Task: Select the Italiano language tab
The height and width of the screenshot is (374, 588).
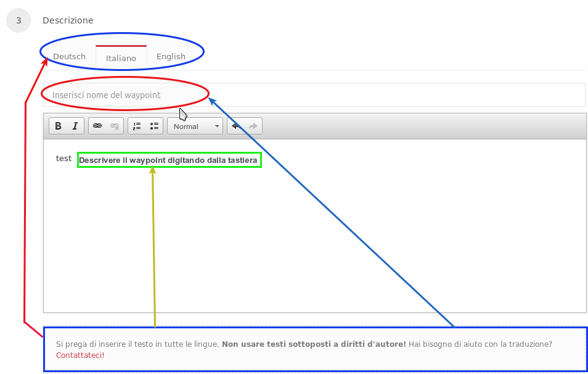Action: (121, 58)
